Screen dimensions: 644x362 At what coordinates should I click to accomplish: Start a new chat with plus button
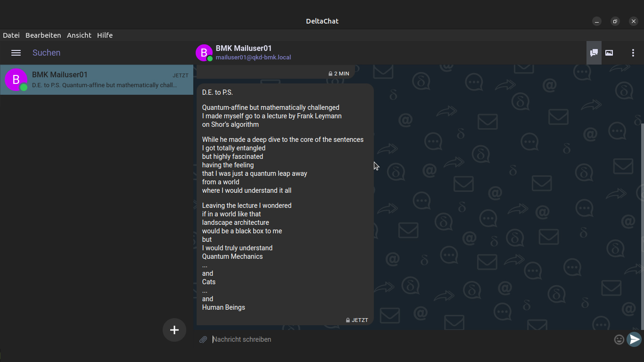click(x=174, y=330)
